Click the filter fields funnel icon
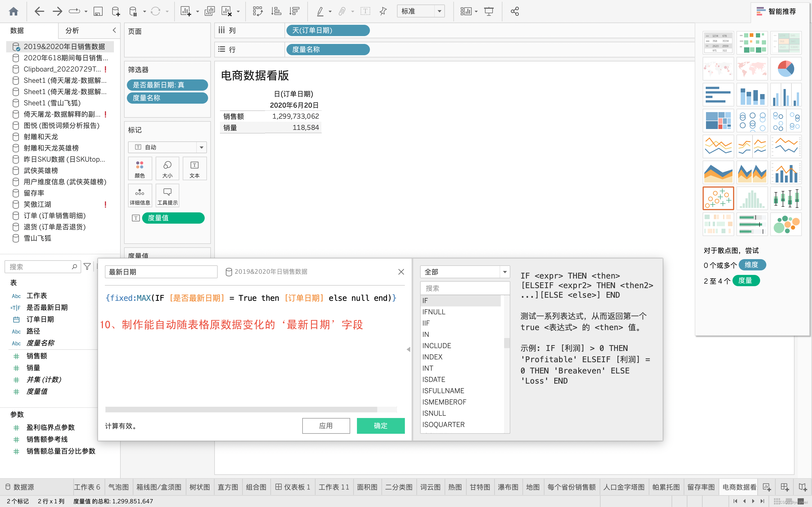The height and width of the screenshot is (507, 812). 87,266
